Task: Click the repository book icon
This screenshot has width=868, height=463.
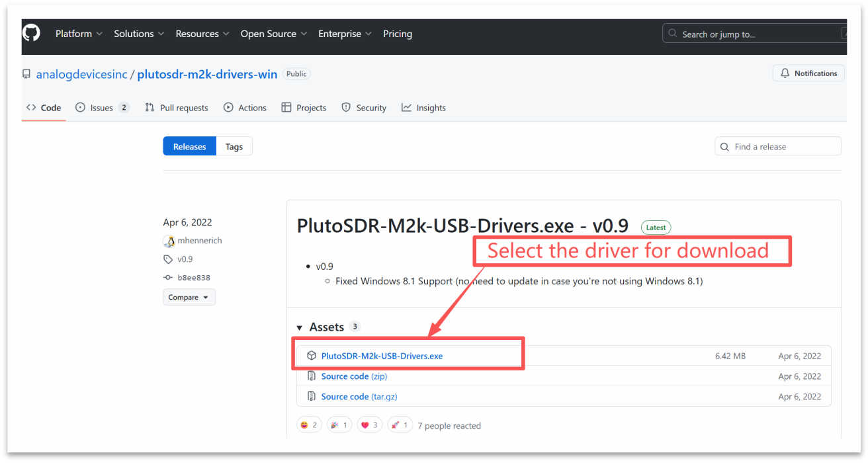Action: [x=26, y=74]
